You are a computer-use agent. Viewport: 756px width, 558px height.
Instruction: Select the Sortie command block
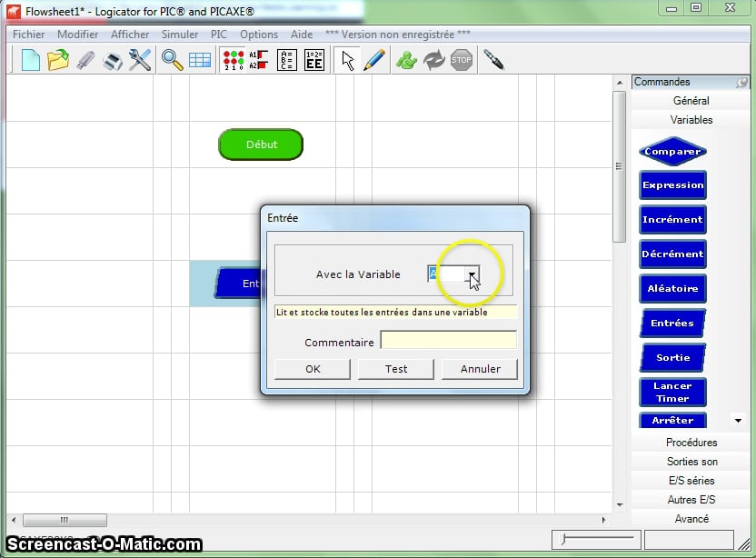click(672, 357)
